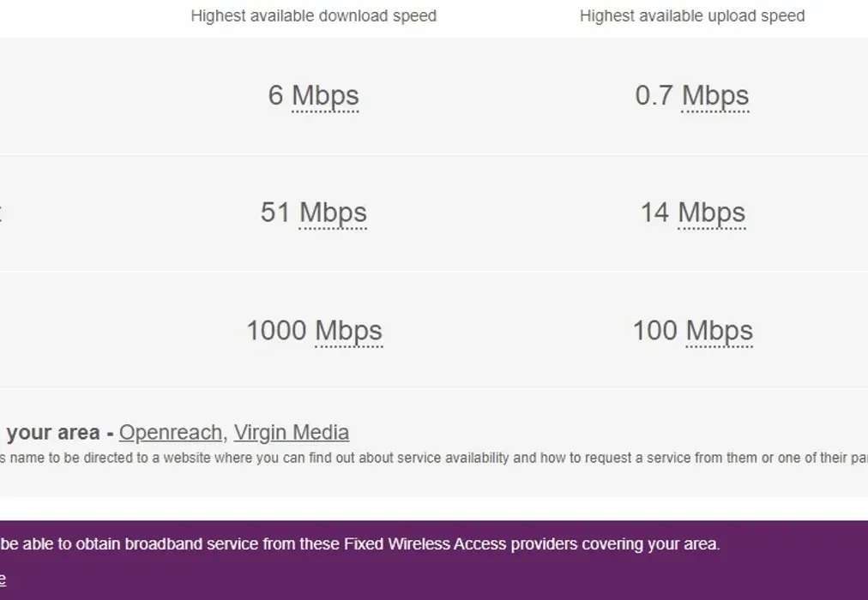Click the Mbps abbreviation beside 51
This screenshot has height=600, width=868.
pyautogui.click(x=333, y=213)
